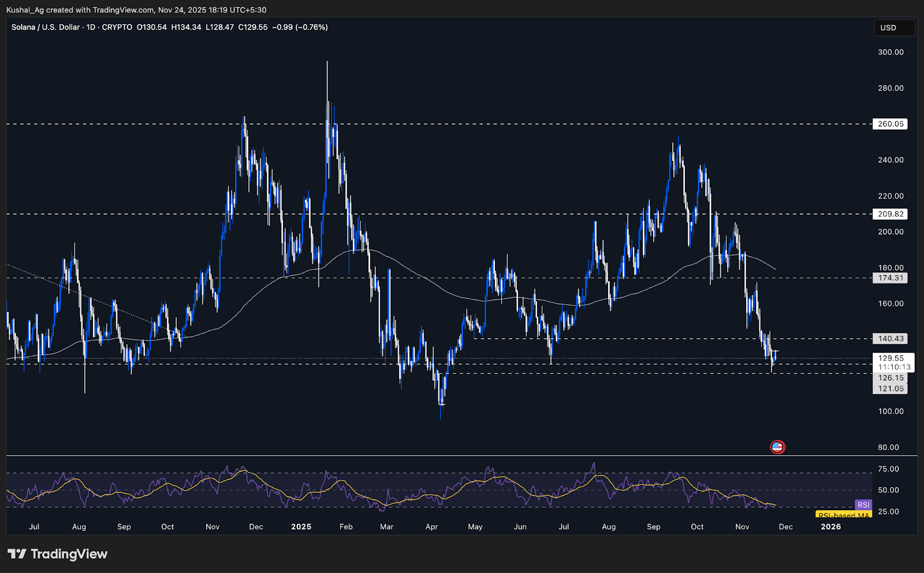Click the US flag economic event icon
The height and width of the screenshot is (573, 924).
(777, 447)
